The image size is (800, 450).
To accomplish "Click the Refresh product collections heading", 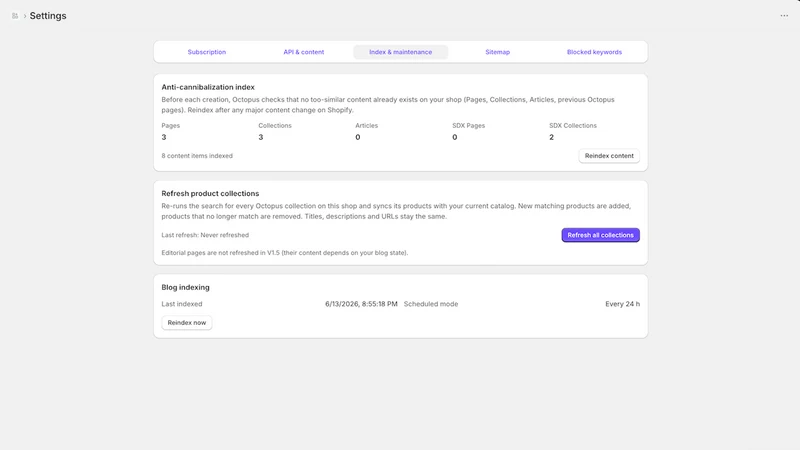I will [210, 193].
